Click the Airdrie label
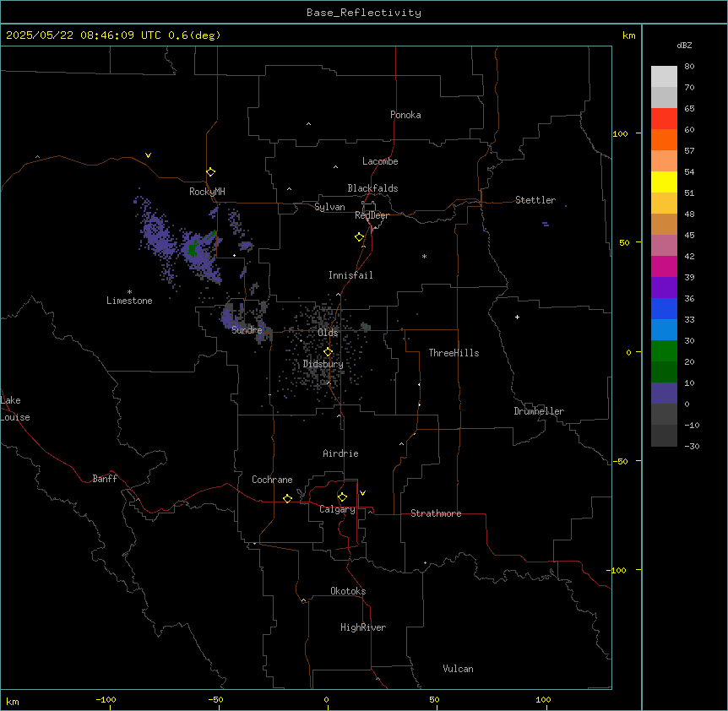Viewport: 728px width, 711px height. [x=340, y=453]
